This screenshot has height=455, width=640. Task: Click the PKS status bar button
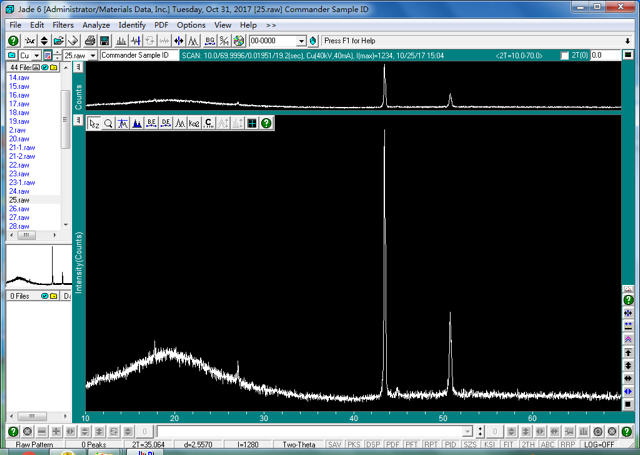tap(353, 444)
